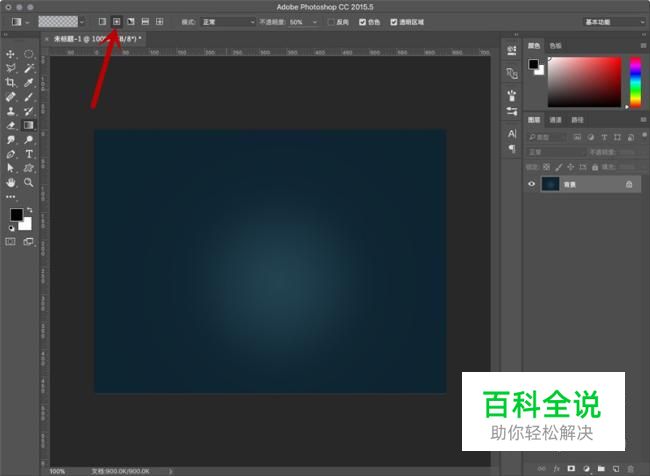Switch to the Swatches panel tab
650x476 pixels.
pyautogui.click(x=555, y=46)
